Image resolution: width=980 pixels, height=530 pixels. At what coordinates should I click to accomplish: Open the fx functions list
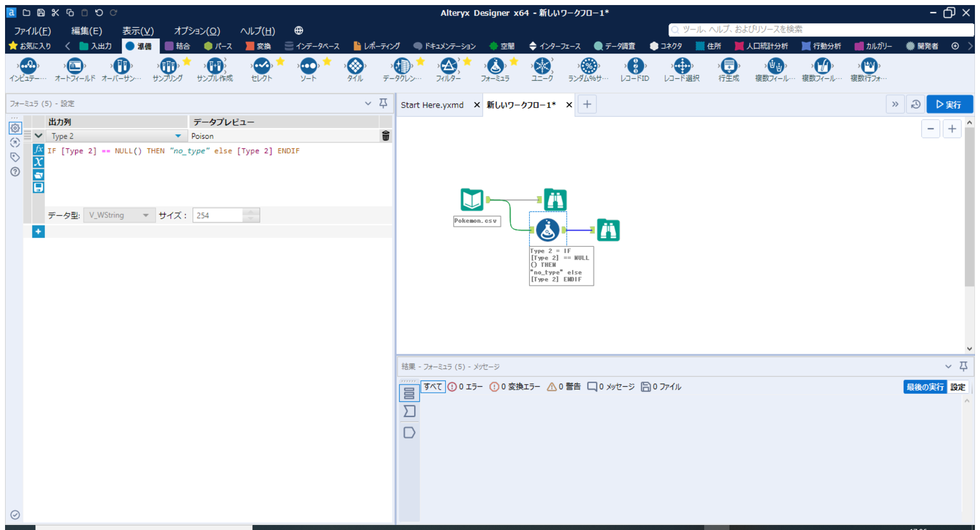pos(38,150)
